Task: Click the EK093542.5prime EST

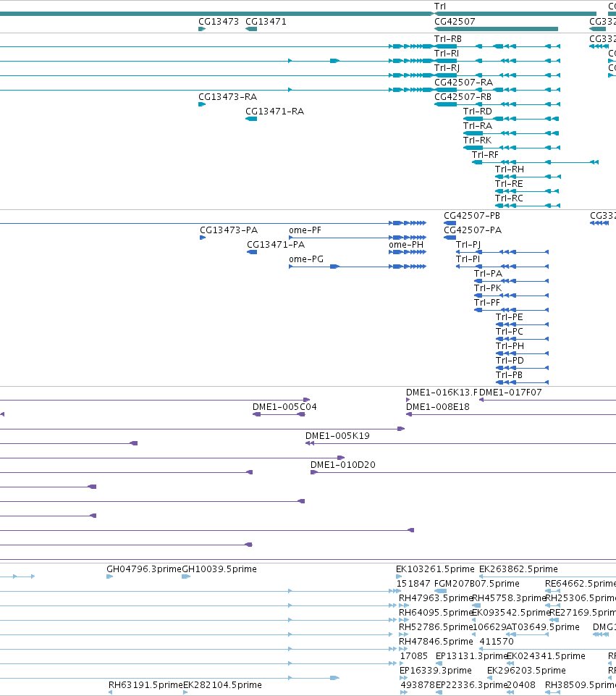Action: 473,620
